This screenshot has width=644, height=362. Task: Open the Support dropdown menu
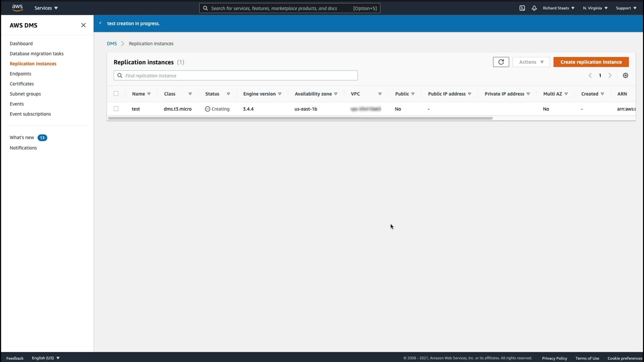[x=626, y=8]
